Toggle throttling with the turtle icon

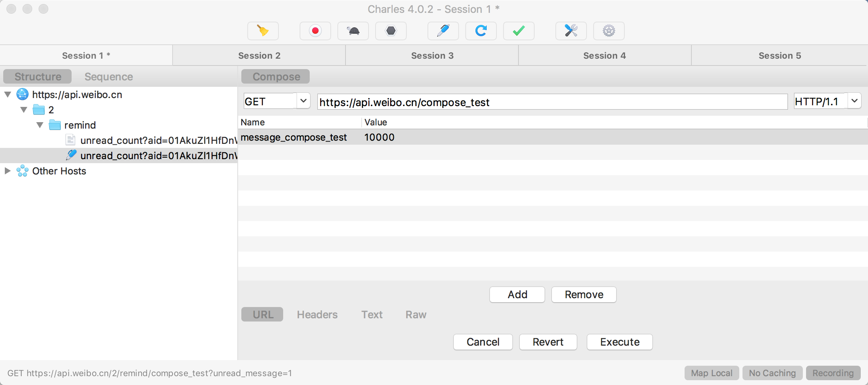pos(353,31)
